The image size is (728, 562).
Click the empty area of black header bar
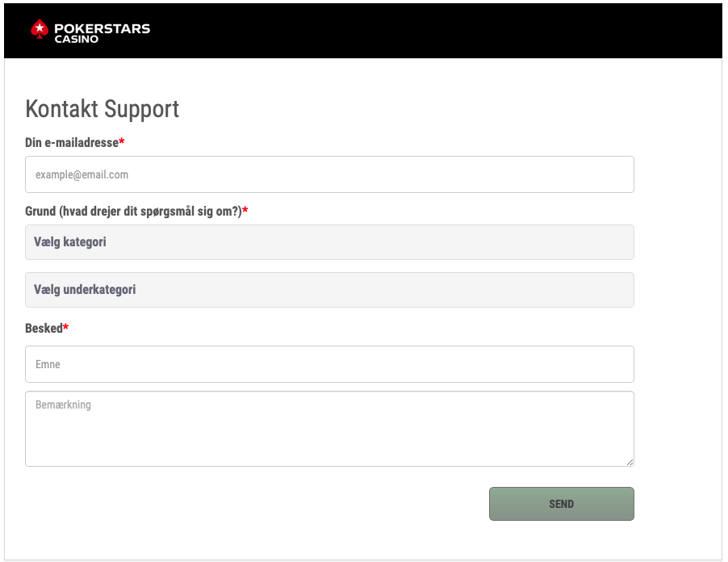pos(444,31)
